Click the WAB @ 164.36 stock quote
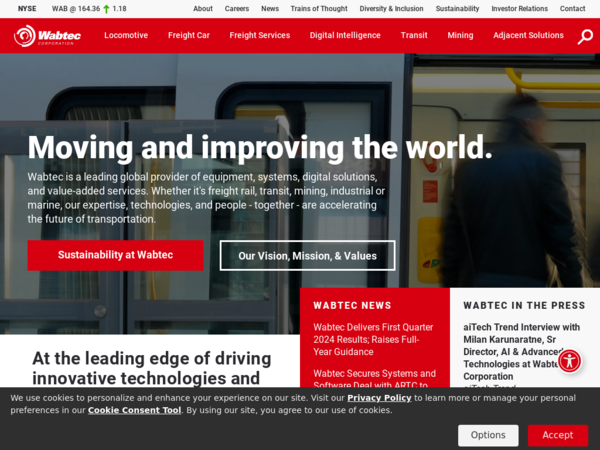This screenshot has height=450, width=600. tap(76, 8)
